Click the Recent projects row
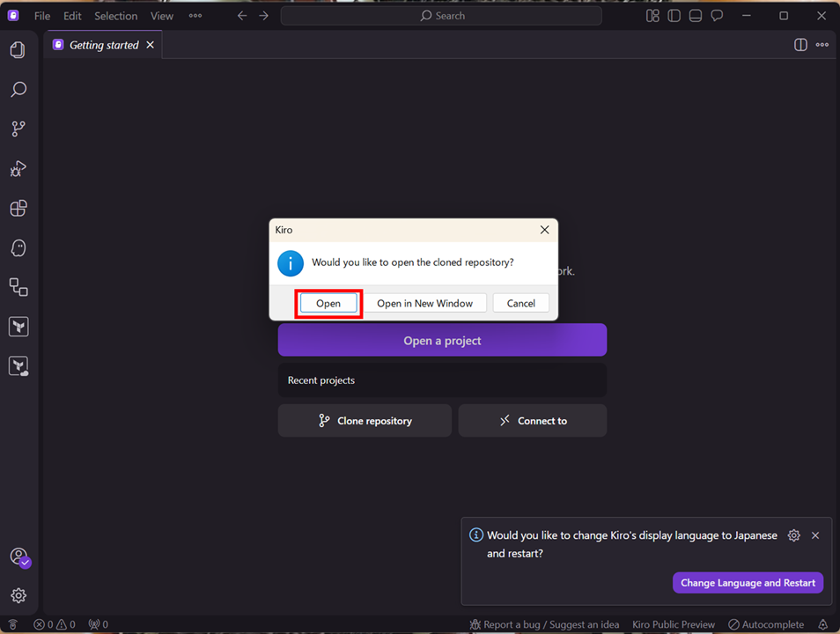Viewport: 840px width, 634px height. (x=443, y=380)
